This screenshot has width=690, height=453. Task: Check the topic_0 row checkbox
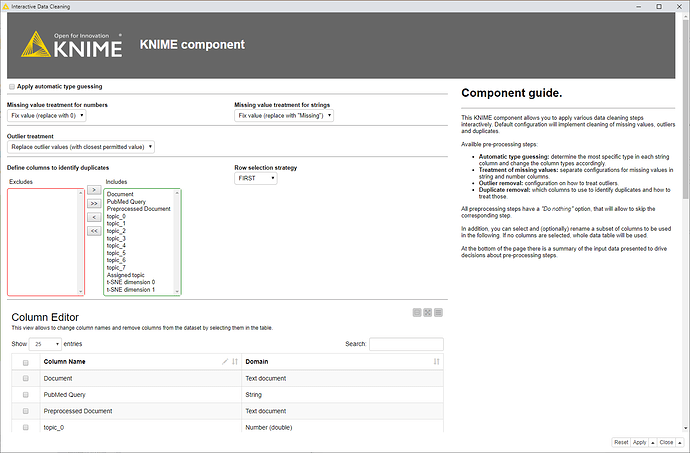26,427
